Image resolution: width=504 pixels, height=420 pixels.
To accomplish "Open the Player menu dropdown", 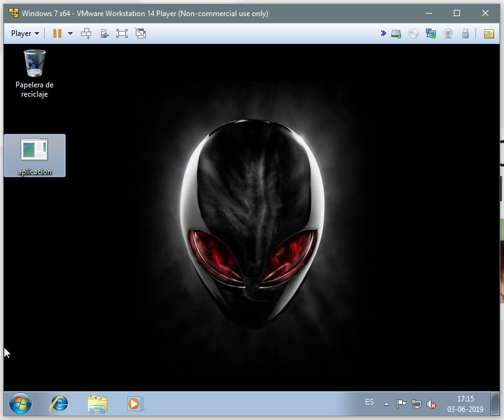I will [25, 33].
